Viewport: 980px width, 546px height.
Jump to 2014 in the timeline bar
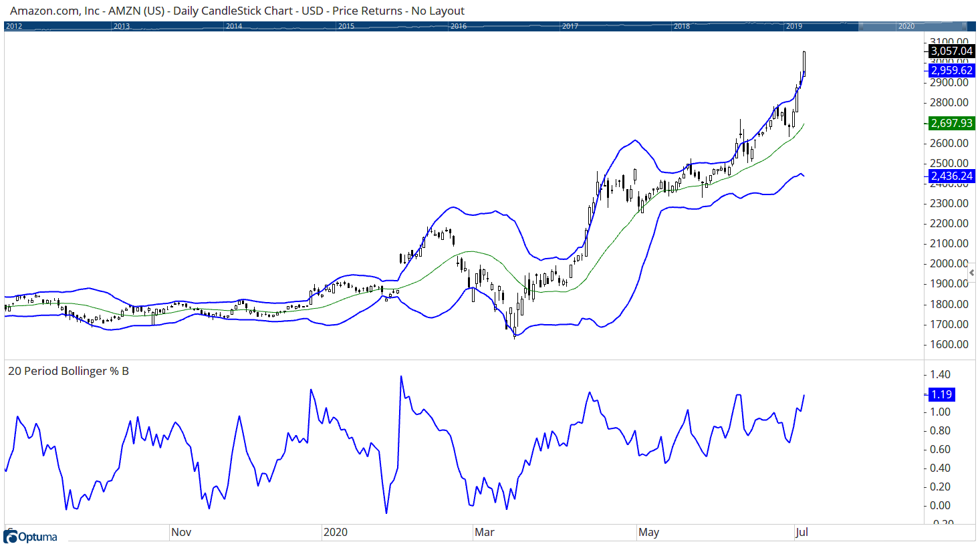234,27
